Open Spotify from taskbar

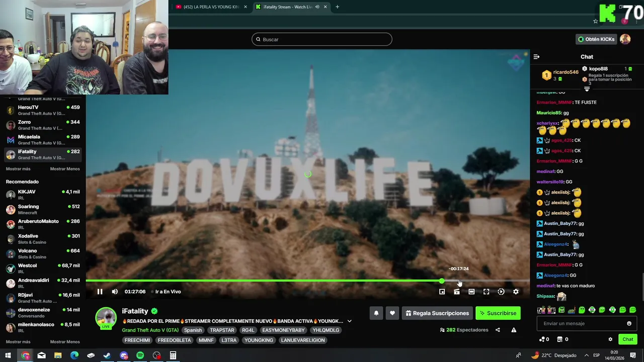coord(140,355)
